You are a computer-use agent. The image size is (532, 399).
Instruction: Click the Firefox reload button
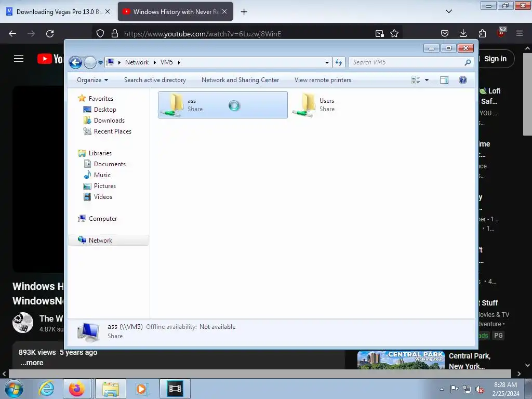(50, 34)
